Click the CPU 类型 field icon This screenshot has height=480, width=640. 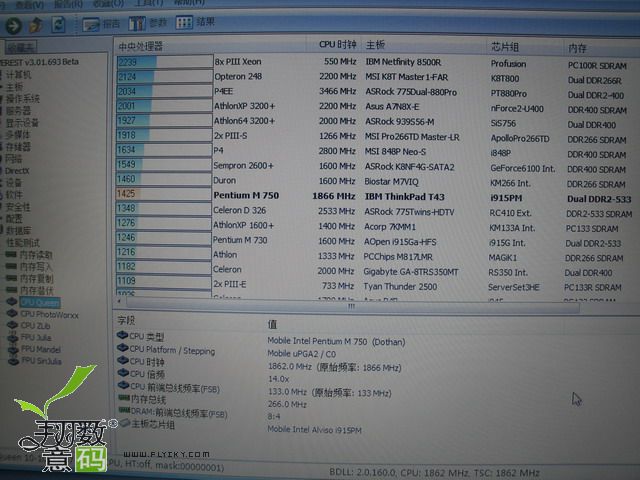122,336
